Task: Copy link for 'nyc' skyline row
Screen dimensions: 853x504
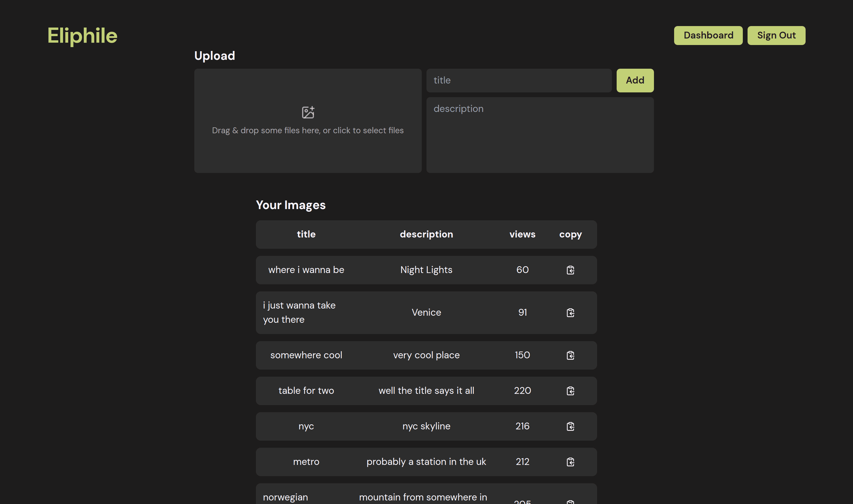Action: [x=570, y=426]
